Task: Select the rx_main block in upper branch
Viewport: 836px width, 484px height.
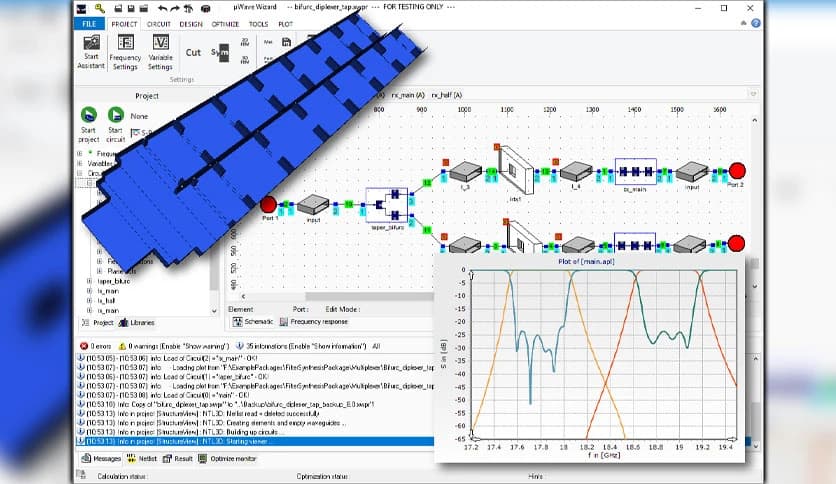Action: pyautogui.click(x=636, y=172)
